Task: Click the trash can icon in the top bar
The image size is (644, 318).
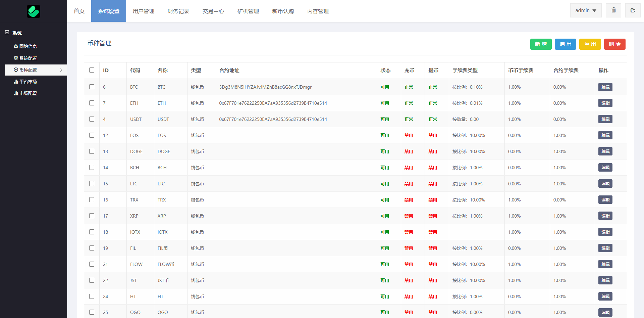Action: (x=613, y=10)
